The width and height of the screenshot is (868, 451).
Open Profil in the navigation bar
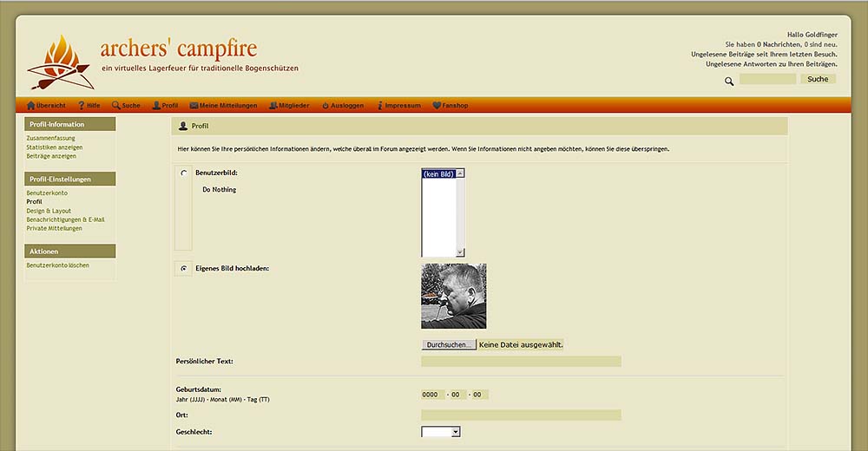coord(169,106)
